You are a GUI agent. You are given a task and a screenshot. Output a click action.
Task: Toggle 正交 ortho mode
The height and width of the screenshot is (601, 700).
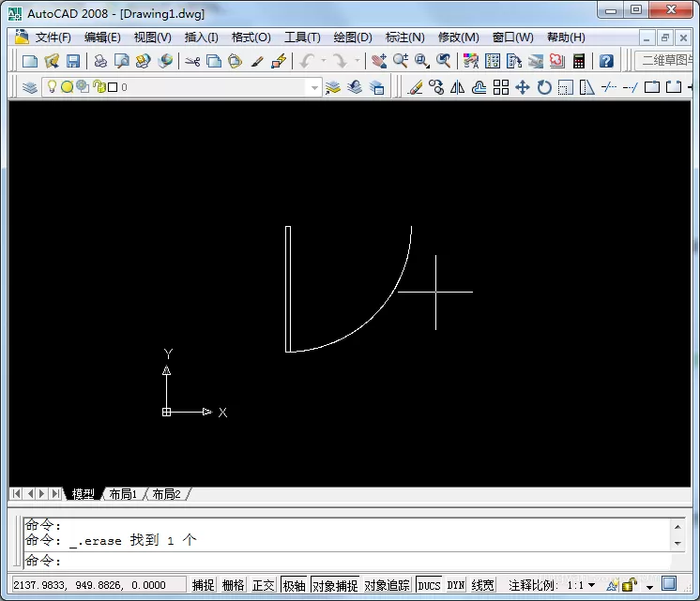264,585
